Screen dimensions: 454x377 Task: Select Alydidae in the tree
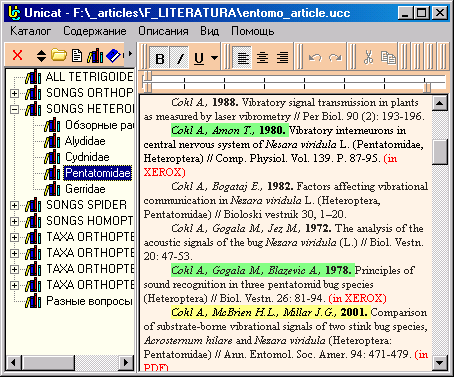click(85, 141)
